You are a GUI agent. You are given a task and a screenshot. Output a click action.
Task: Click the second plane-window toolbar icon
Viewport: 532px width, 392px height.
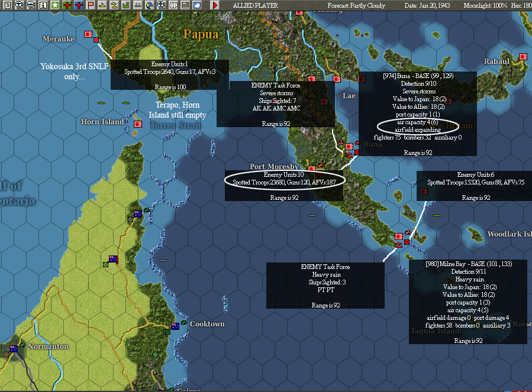31,5
